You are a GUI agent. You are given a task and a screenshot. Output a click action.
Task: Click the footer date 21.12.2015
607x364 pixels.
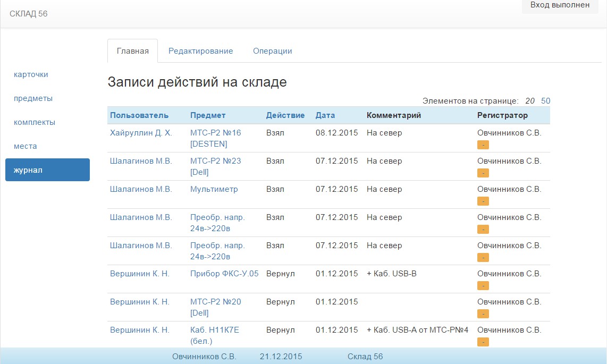point(281,357)
